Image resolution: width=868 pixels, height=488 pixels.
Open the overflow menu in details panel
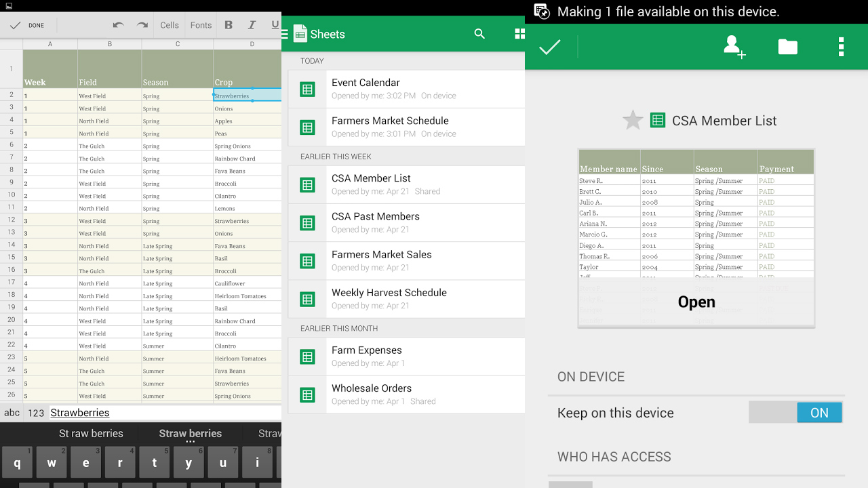pos(842,47)
